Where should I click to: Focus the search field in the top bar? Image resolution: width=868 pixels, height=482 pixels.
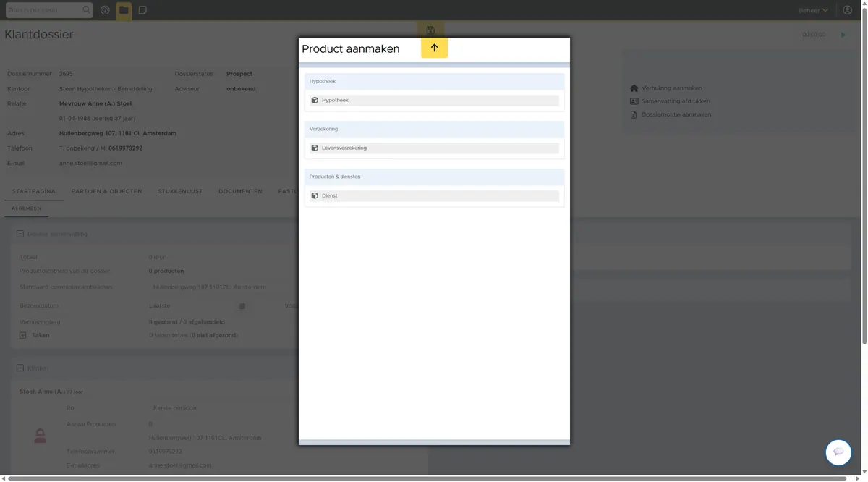tap(43, 10)
